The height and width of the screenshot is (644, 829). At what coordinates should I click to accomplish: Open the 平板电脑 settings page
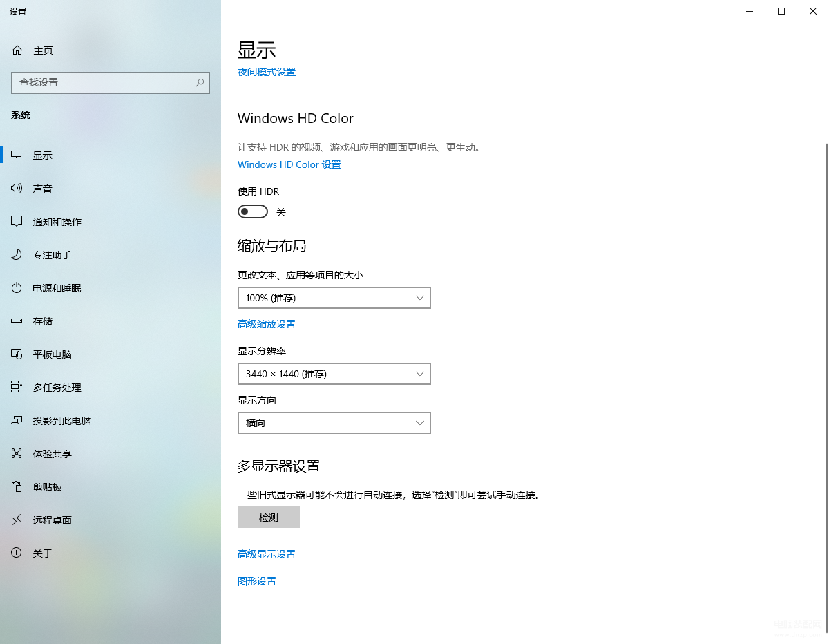coord(111,354)
